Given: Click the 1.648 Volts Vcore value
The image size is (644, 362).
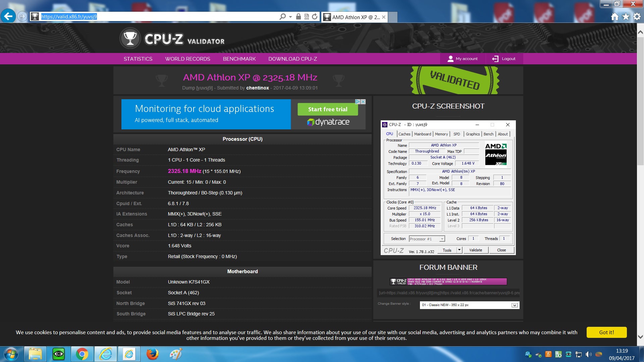Looking at the screenshot, I should 179,246.
